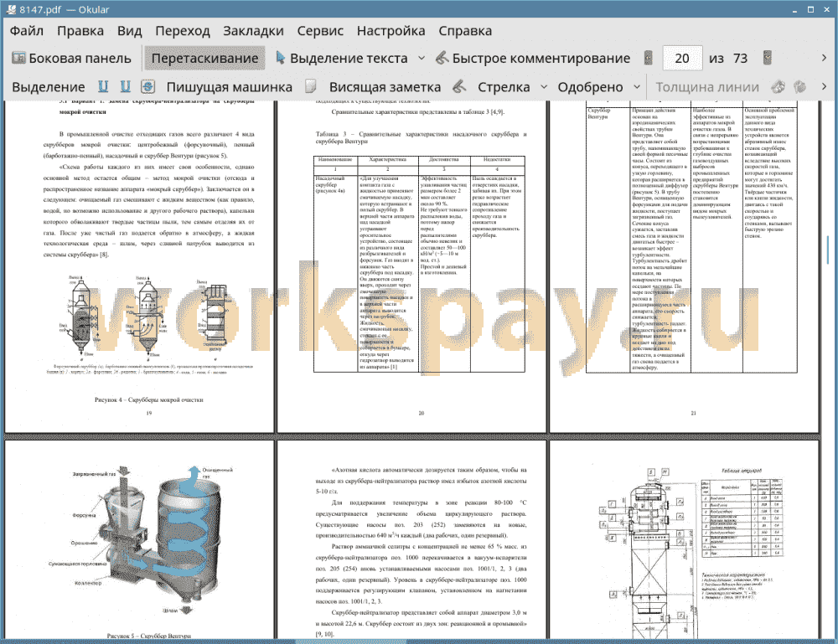The height and width of the screenshot is (644, 838).
Task: Maximize the Okular window
Action: coord(810,9)
